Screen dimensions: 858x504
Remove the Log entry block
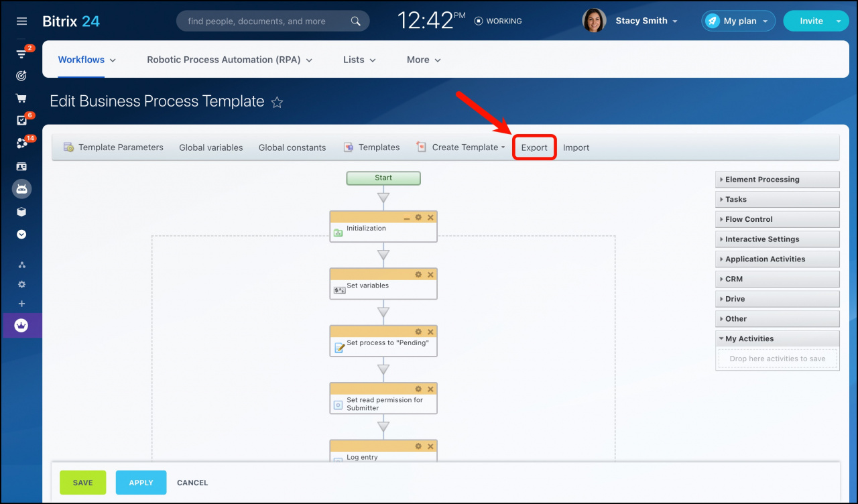pos(430,446)
